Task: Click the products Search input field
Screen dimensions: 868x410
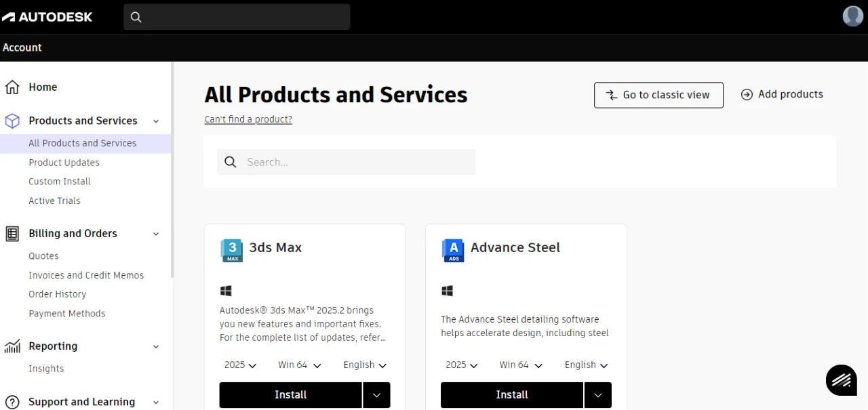Action: [346, 162]
